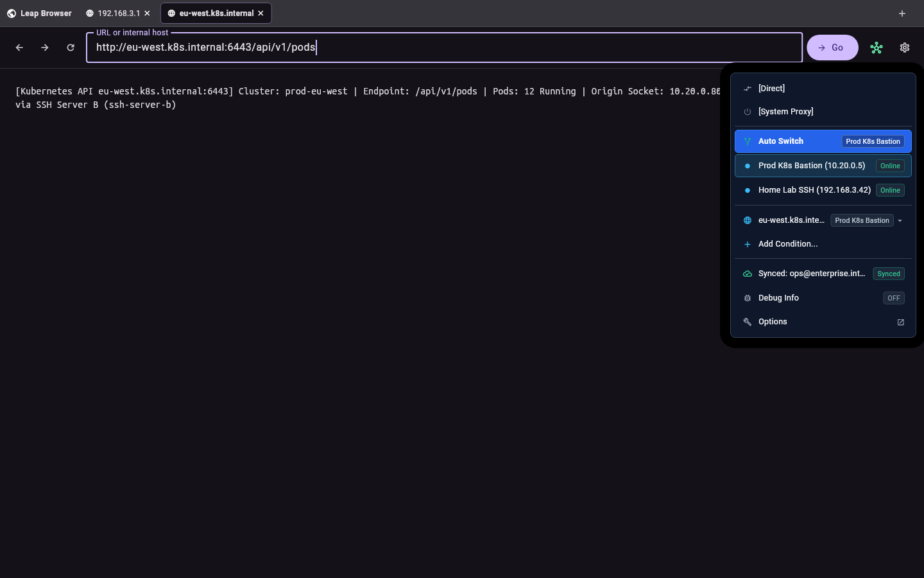The width and height of the screenshot is (924, 578).
Task: Focus the URL or internal host field
Action: pos(444,48)
